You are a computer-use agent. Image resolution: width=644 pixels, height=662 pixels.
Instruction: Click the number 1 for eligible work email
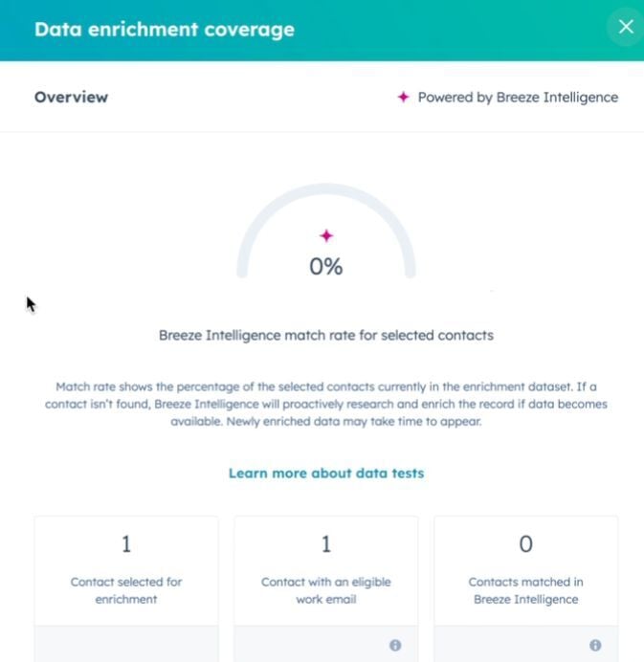pyautogui.click(x=326, y=543)
